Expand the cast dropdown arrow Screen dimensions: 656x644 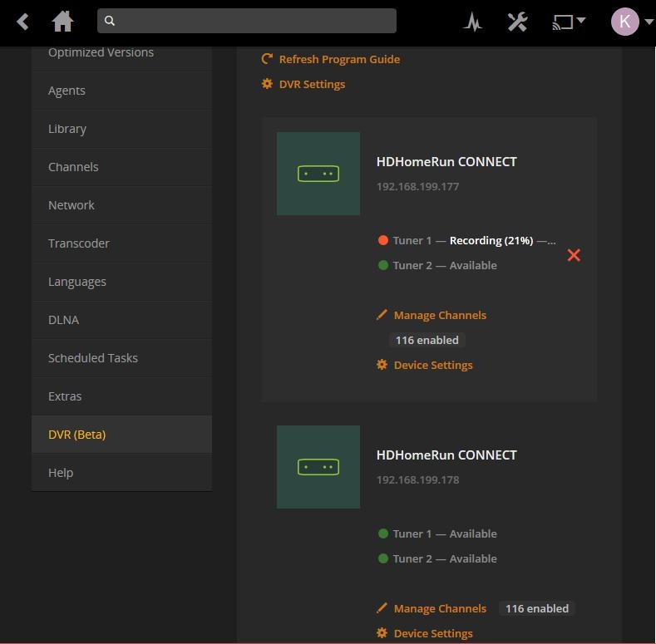[581, 20]
